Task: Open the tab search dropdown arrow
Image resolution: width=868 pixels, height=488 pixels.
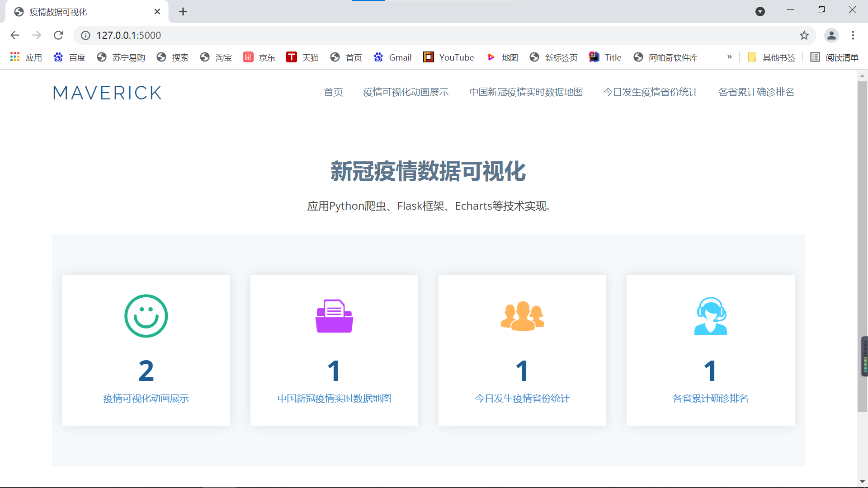Action: pos(760,12)
